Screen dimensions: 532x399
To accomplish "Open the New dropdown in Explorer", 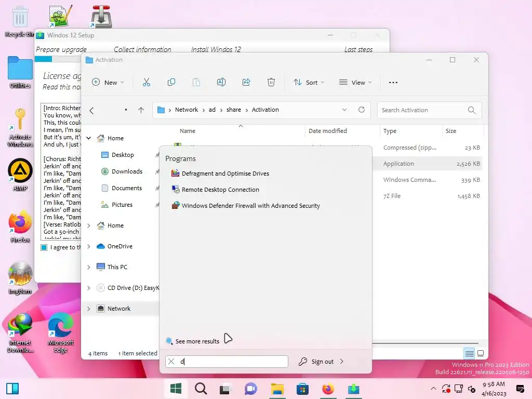I will [x=108, y=82].
